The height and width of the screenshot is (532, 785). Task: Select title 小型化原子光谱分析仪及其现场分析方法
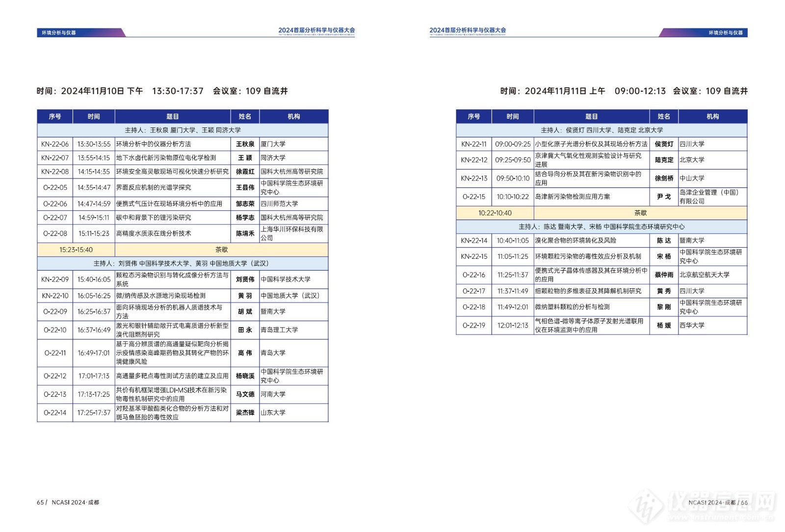(591, 144)
